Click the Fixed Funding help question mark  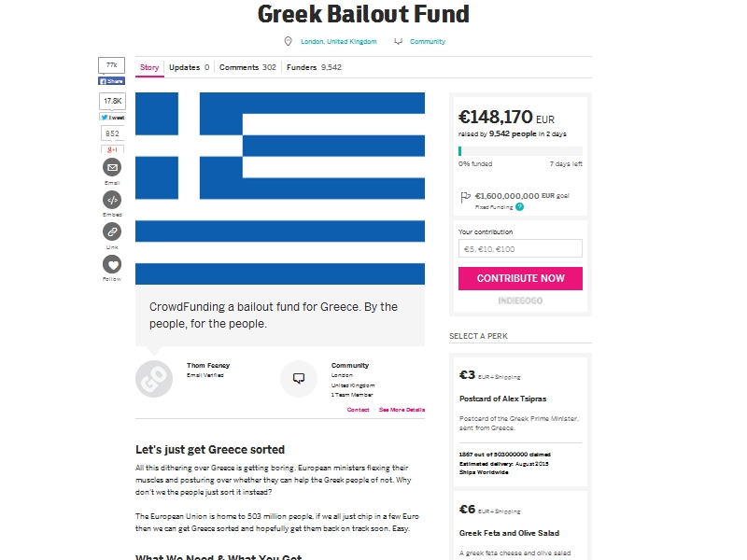coord(520,206)
